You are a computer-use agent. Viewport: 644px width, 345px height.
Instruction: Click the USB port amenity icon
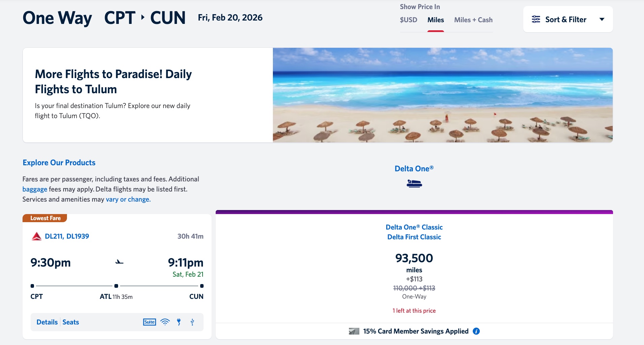click(192, 322)
